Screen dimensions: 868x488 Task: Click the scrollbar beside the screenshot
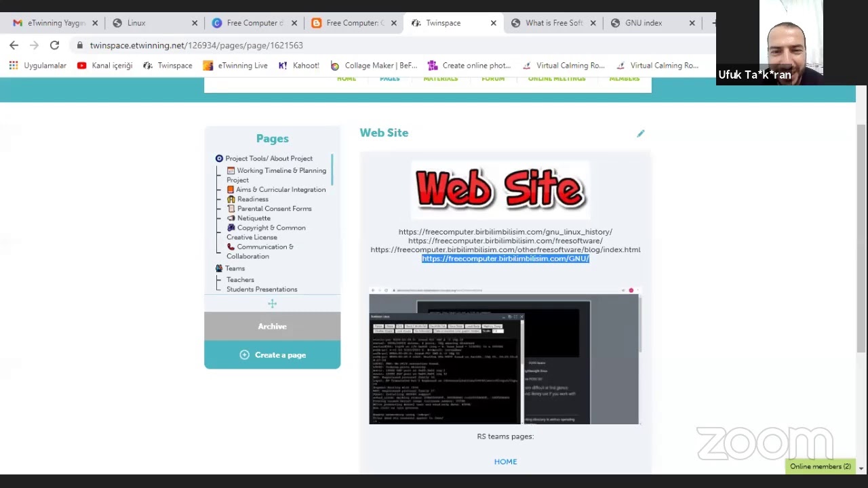[640, 323]
